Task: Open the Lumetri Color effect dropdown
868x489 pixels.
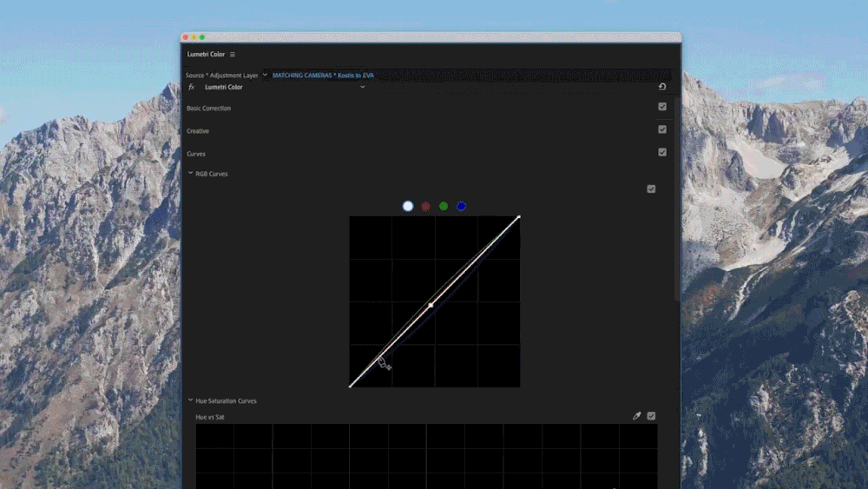Action: pyautogui.click(x=363, y=87)
